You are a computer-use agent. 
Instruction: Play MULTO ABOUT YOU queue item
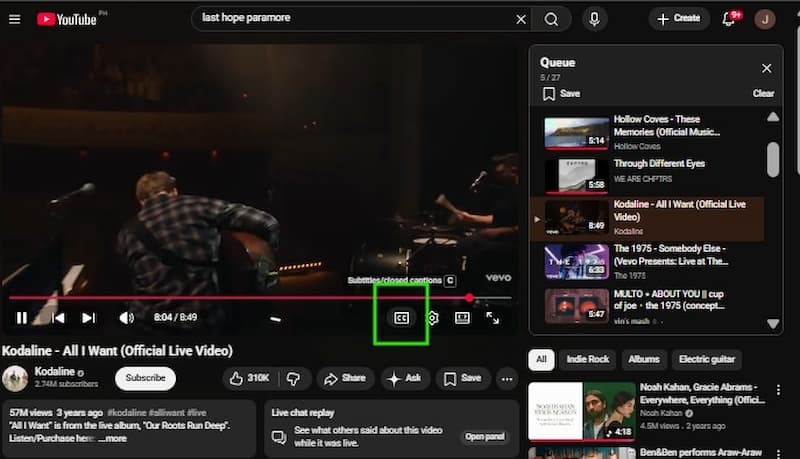tap(647, 306)
